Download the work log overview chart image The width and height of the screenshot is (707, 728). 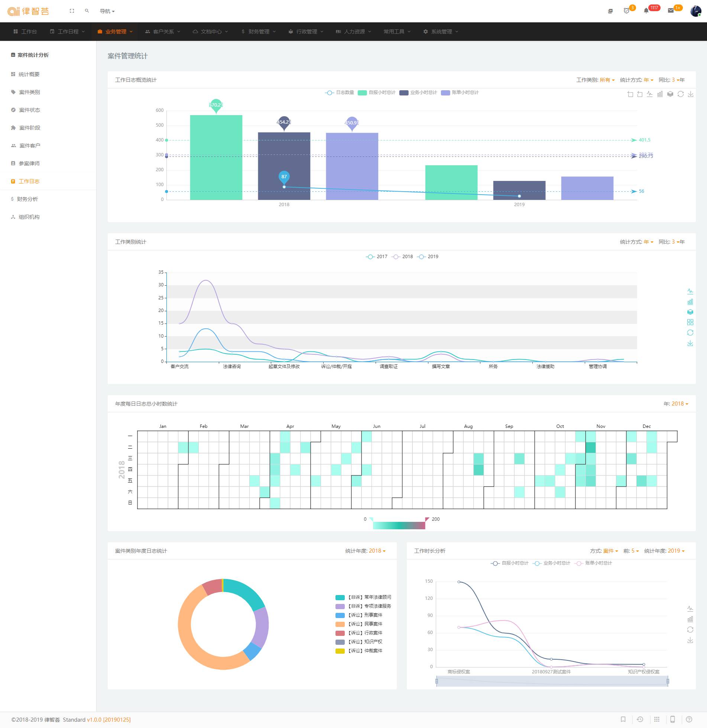690,94
